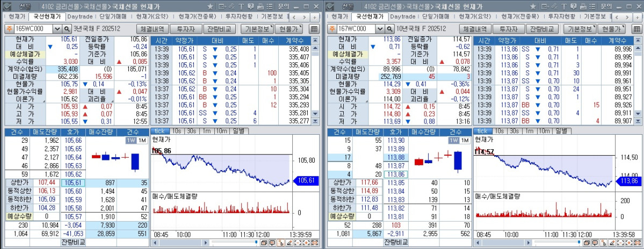Click left chart horizontal scrollbar right arrow

[x=205, y=243]
